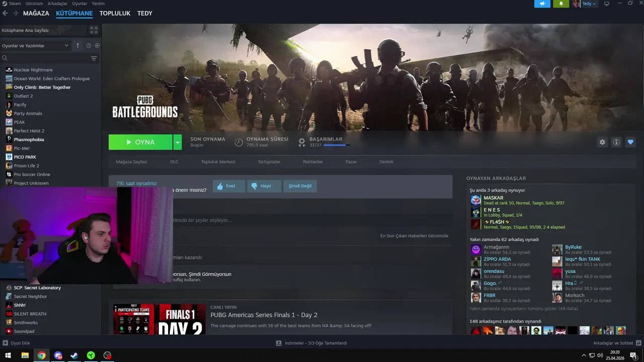Image resolution: width=644 pixels, height=362 pixels.
Task: Open advanced filter options icon
Action: point(94,58)
